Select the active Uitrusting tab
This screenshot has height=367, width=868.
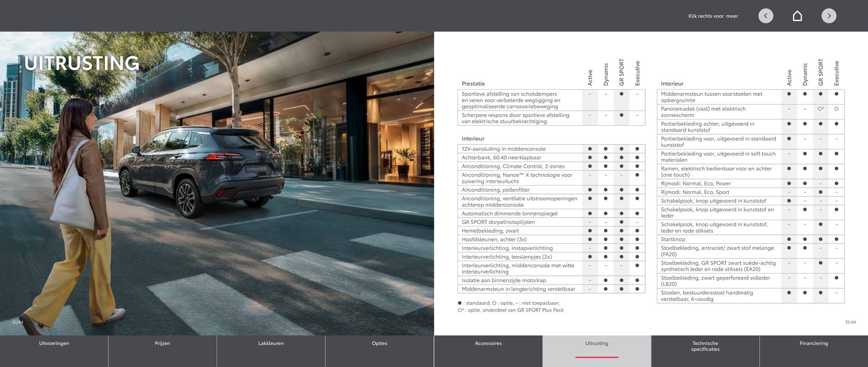[x=596, y=344]
